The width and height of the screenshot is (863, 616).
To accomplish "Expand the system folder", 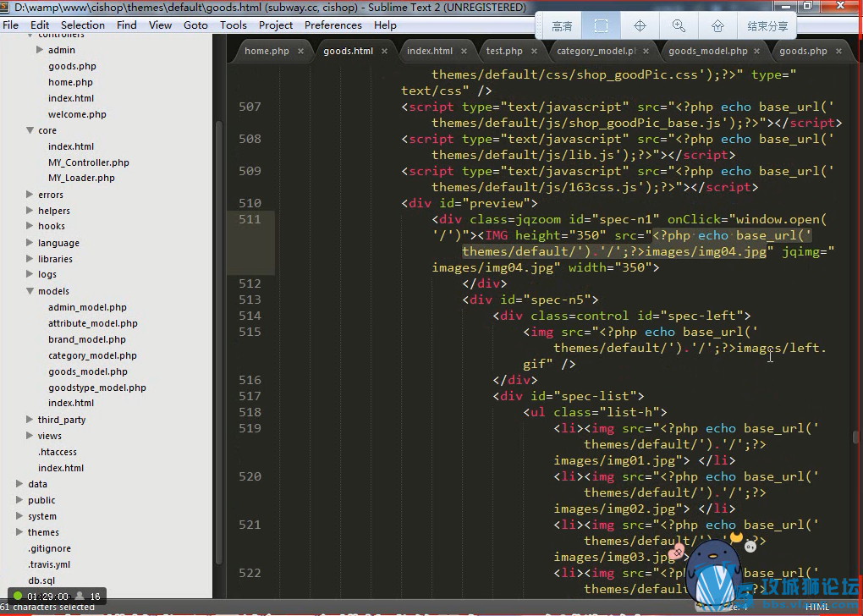I will click(x=19, y=516).
